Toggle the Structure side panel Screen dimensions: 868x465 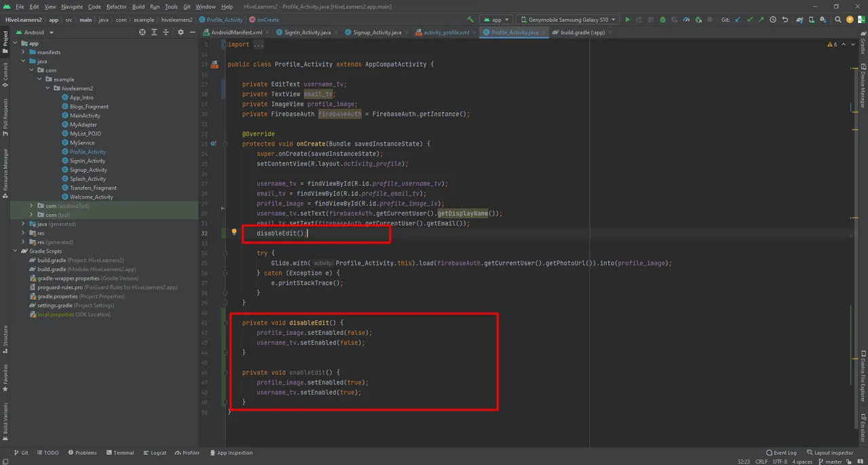point(5,340)
